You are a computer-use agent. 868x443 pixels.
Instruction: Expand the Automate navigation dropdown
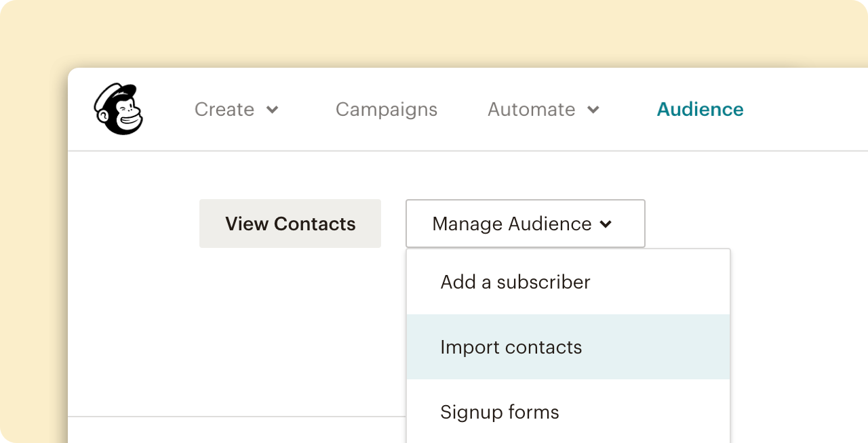543,109
